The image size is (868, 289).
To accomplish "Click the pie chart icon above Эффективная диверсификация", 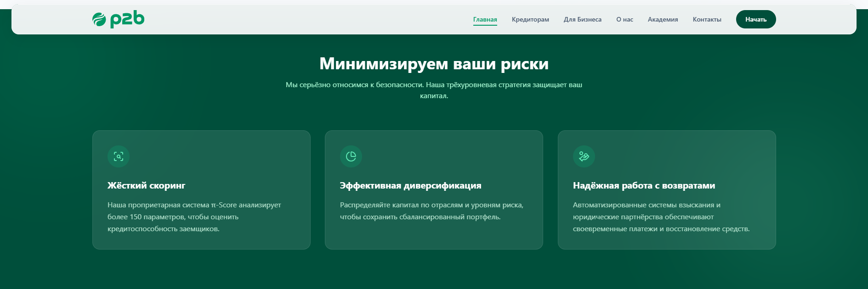I will 351,156.
